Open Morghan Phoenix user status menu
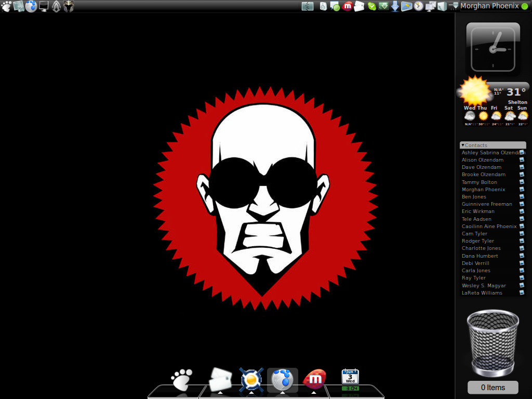 coord(489,6)
